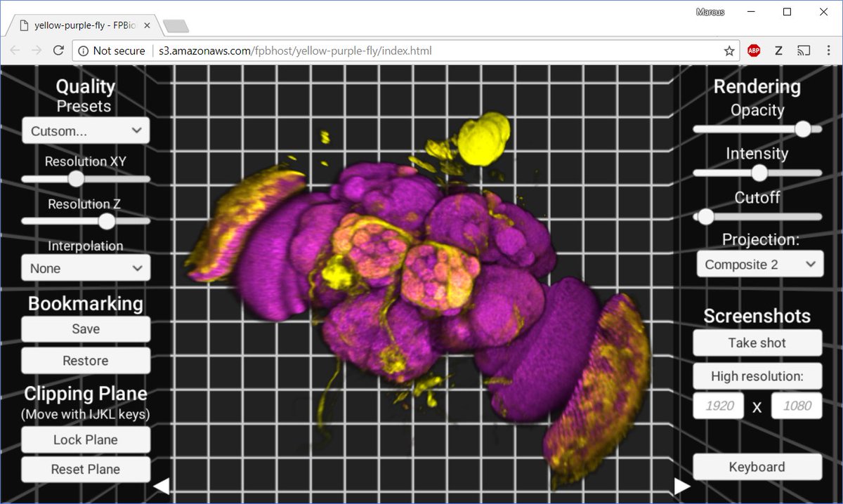Collapse left panel with white arrow
This screenshot has height=504, width=843.
(x=162, y=486)
